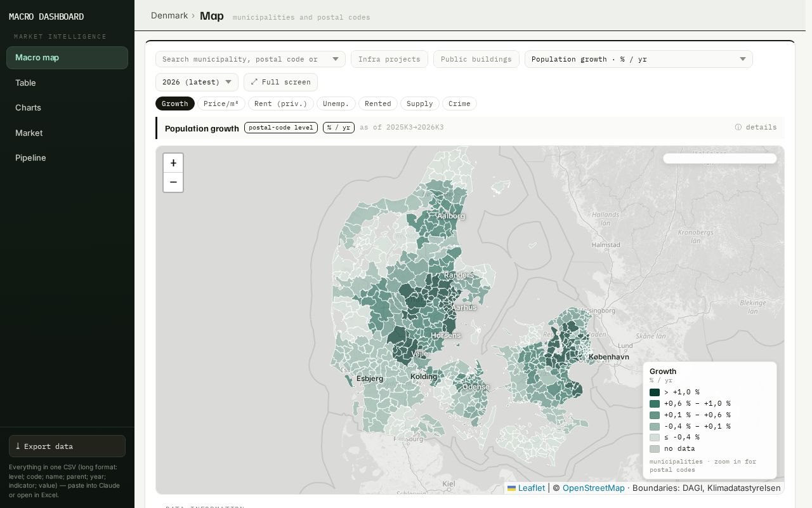Click the % / yr unit badge
The height and width of the screenshot is (508, 812).
(339, 128)
